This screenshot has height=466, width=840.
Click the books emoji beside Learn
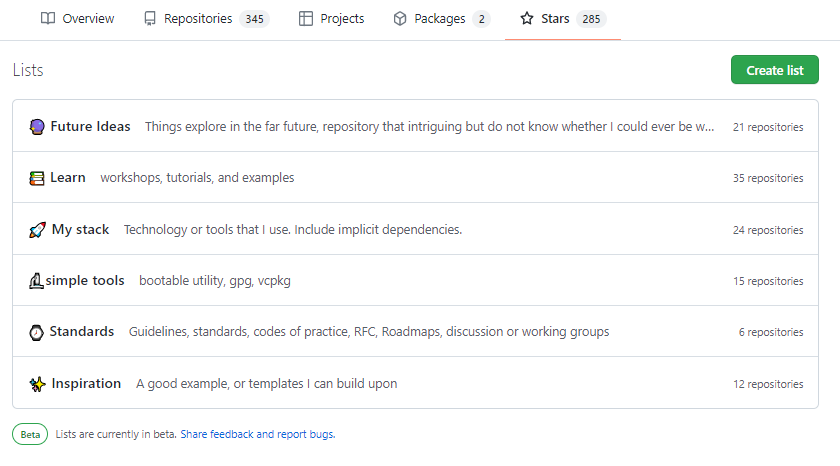point(36,178)
